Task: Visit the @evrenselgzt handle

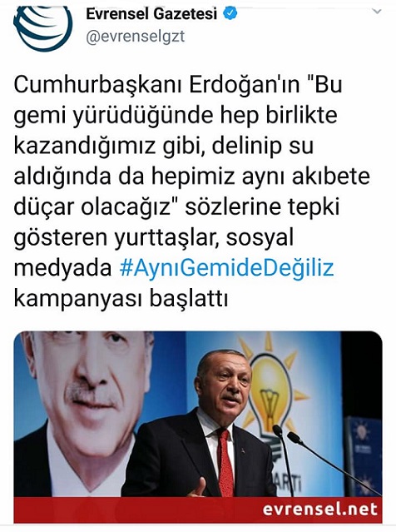Action: coord(136,37)
